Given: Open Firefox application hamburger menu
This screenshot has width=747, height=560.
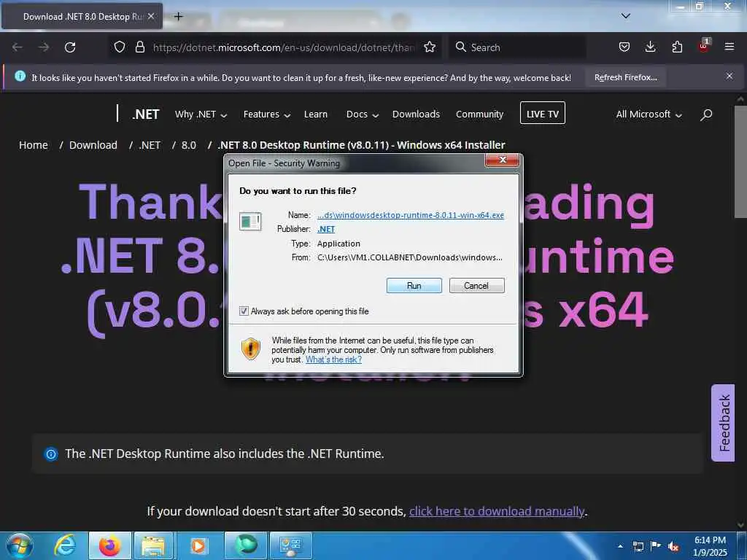Looking at the screenshot, I should tap(729, 47).
